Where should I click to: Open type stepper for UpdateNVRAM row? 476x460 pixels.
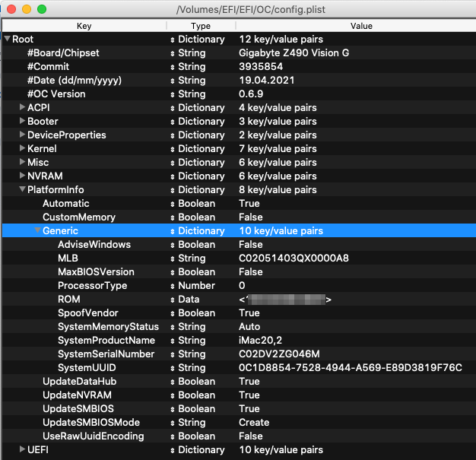point(173,395)
